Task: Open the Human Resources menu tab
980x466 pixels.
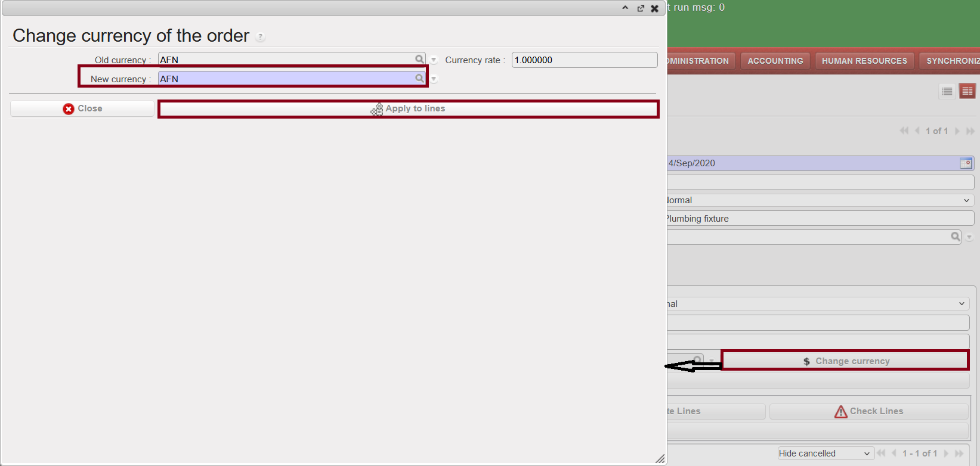Action: pyautogui.click(x=864, y=61)
